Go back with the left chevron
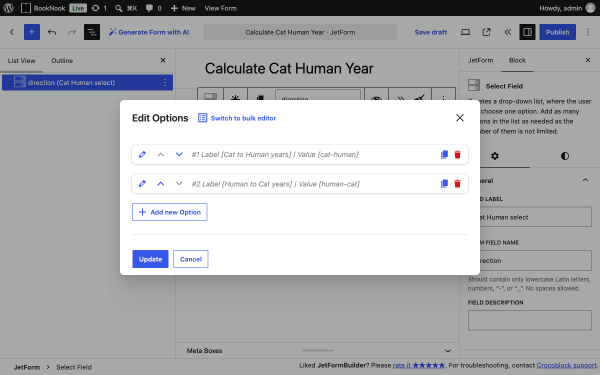The width and height of the screenshot is (600, 375). point(12,32)
